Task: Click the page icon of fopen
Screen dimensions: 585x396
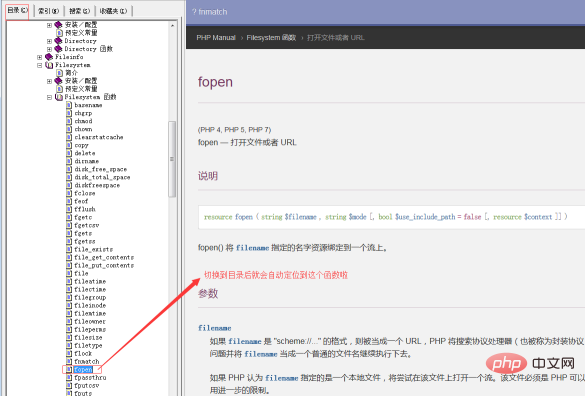Action: pos(69,370)
